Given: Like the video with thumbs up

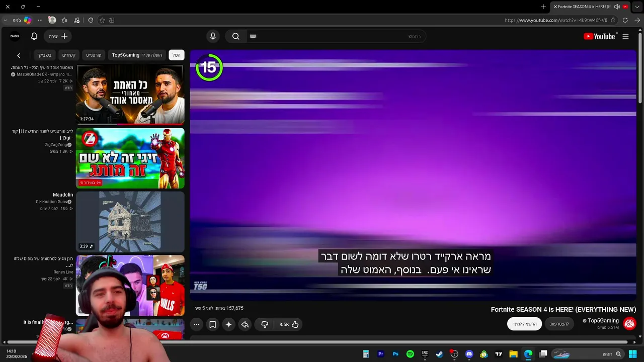Looking at the screenshot, I should pyautogui.click(x=289, y=324).
